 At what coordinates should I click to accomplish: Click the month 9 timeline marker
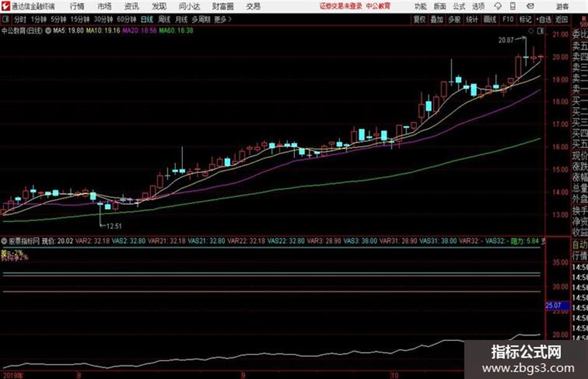point(243,375)
